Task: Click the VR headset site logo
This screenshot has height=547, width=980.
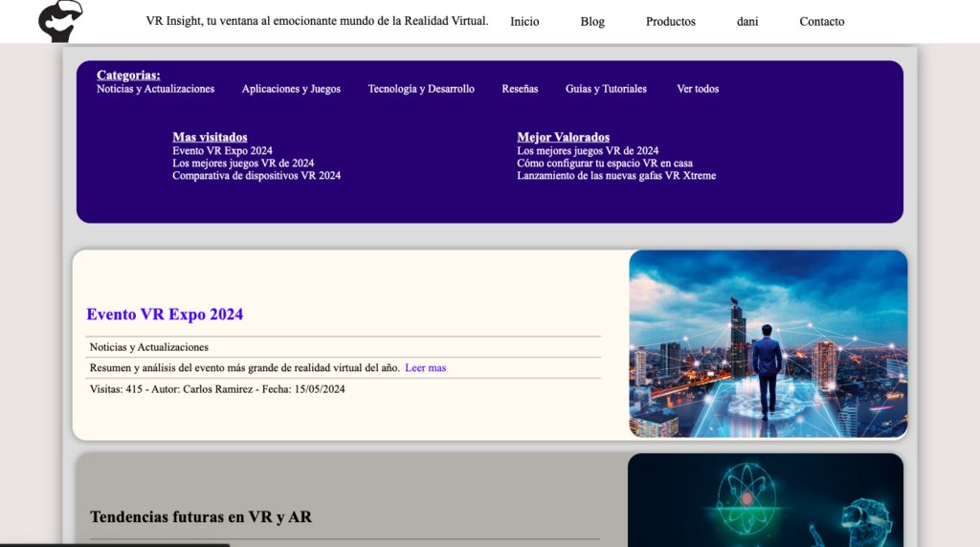Action: 60,21
